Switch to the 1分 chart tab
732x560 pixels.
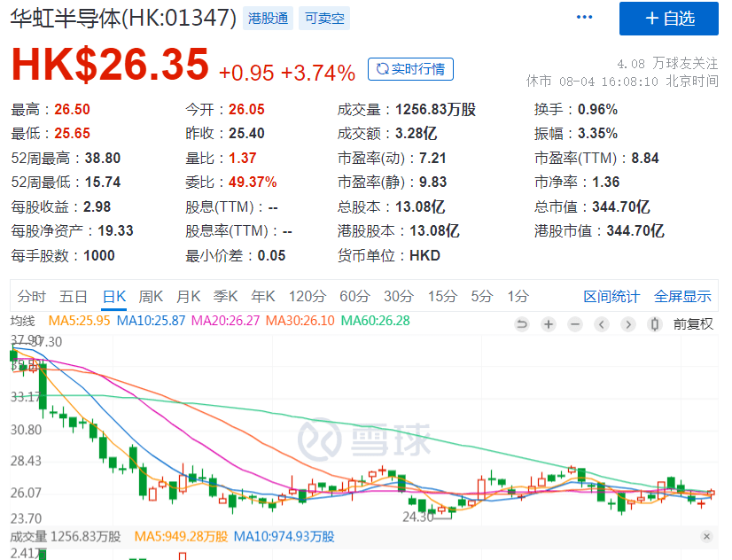(x=518, y=296)
